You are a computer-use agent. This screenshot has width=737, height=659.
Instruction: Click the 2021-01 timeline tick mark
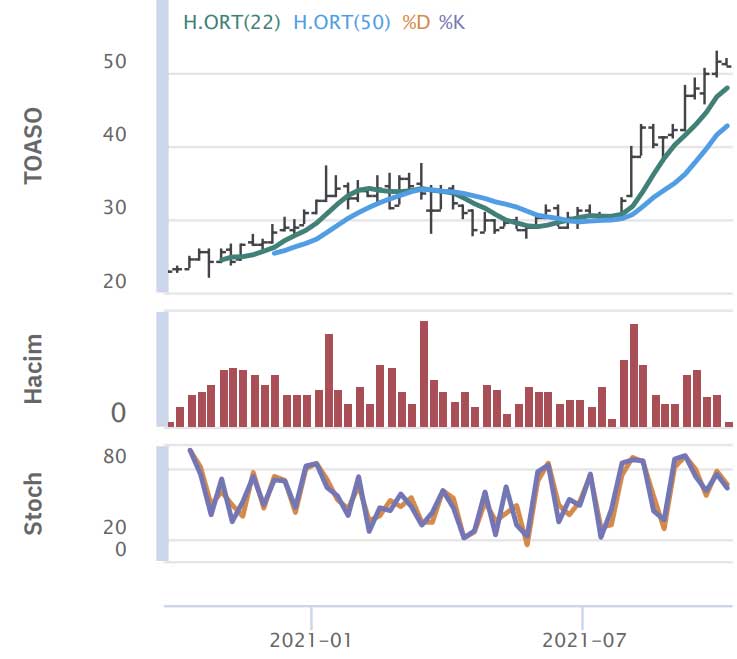tap(311, 617)
